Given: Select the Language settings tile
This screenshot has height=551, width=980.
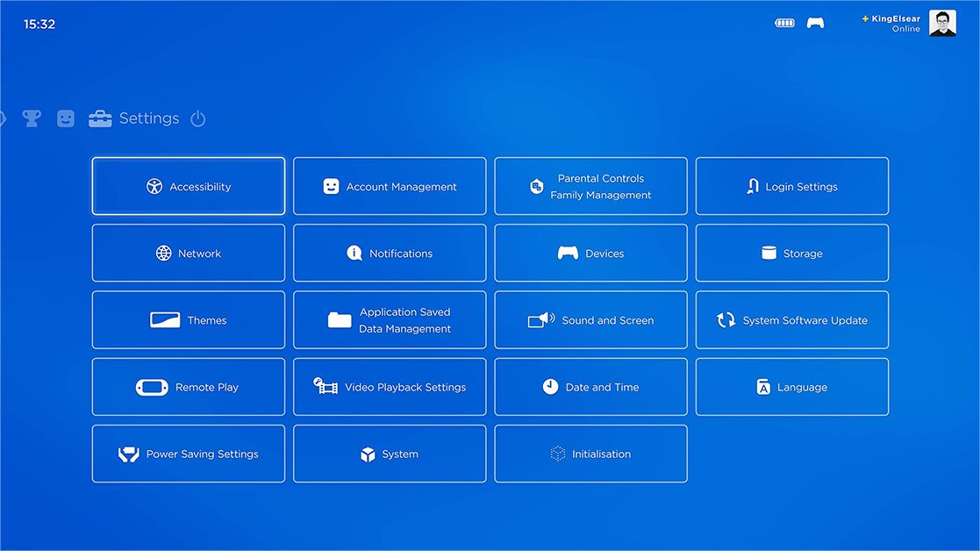Looking at the screenshot, I should pyautogui.click(x=791, y=387).
